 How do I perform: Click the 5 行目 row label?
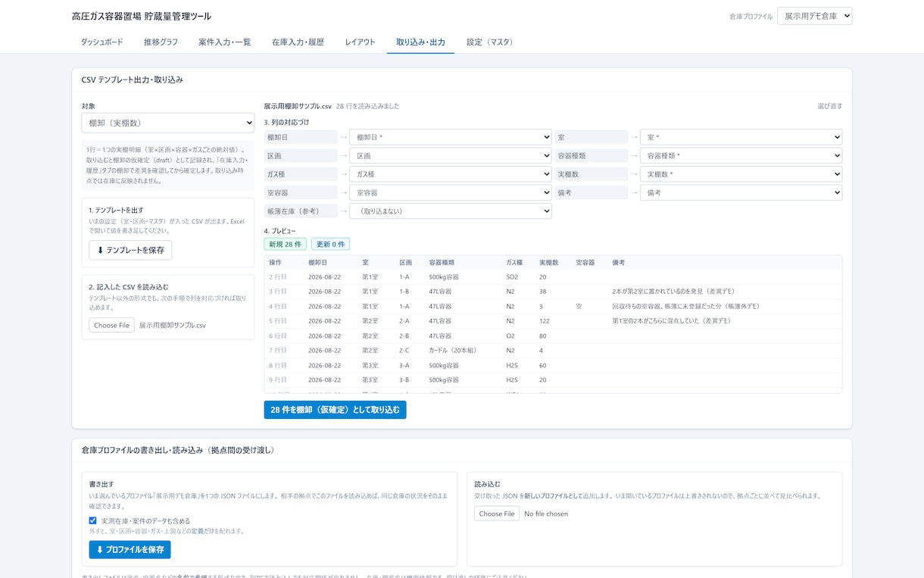278,321
